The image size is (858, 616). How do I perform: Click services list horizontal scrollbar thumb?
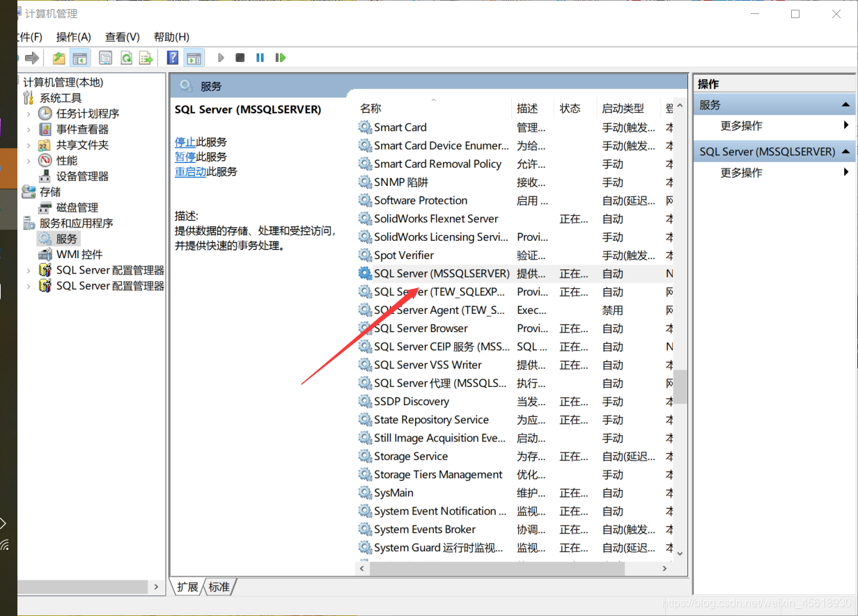tap(497, 569)
